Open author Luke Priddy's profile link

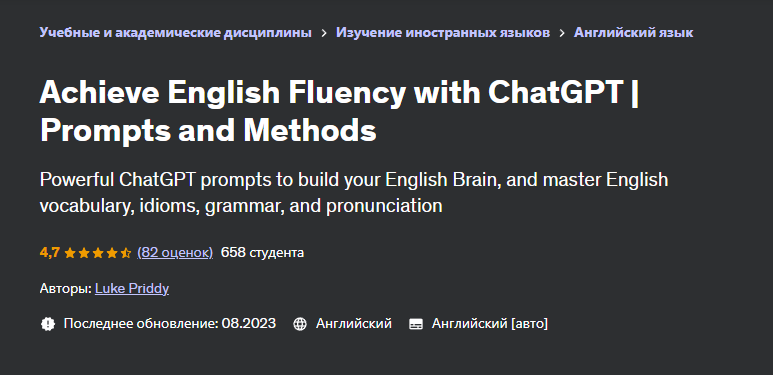click(x=132, y=288)
